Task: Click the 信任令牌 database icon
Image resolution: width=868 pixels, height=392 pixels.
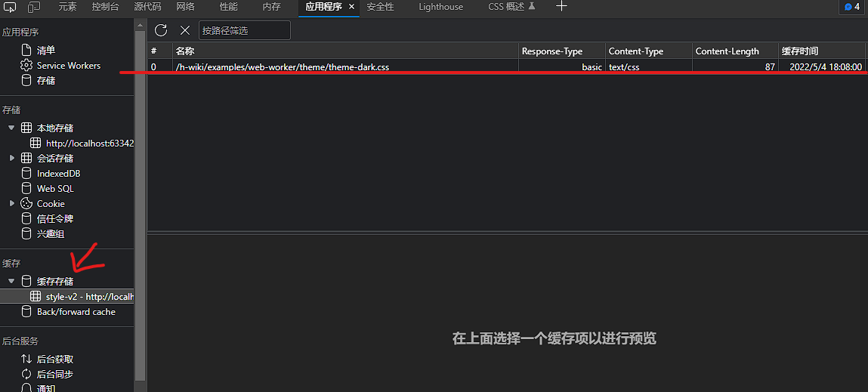Action: (26, 219)
